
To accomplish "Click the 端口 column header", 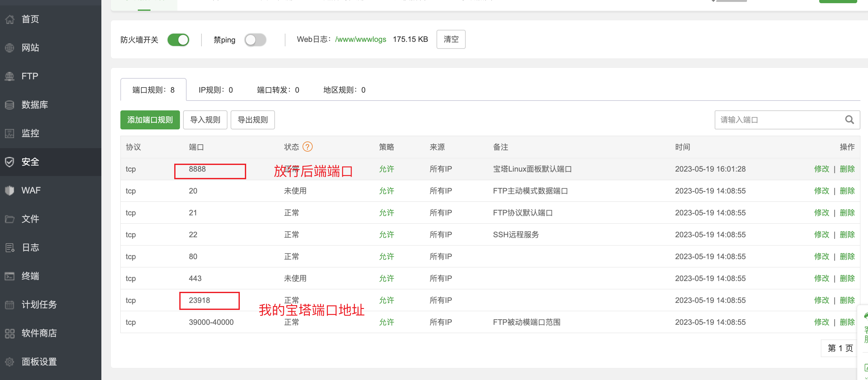I will coord(196,147).
